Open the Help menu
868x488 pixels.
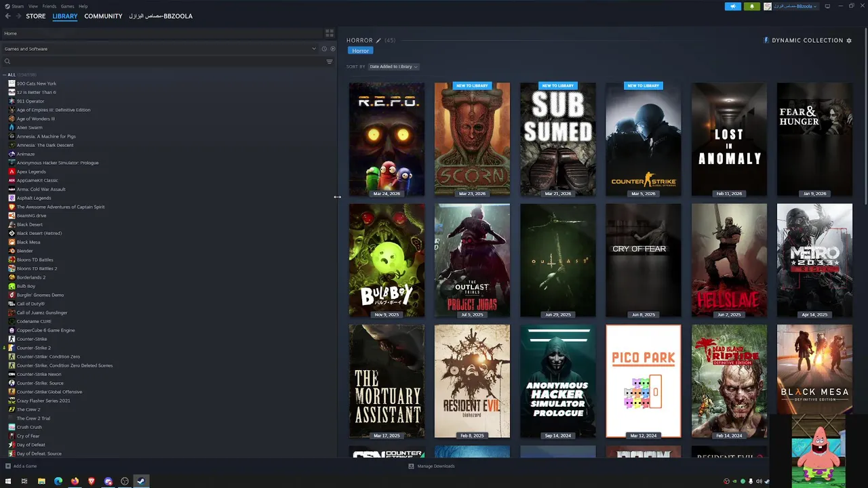[83, 6]
